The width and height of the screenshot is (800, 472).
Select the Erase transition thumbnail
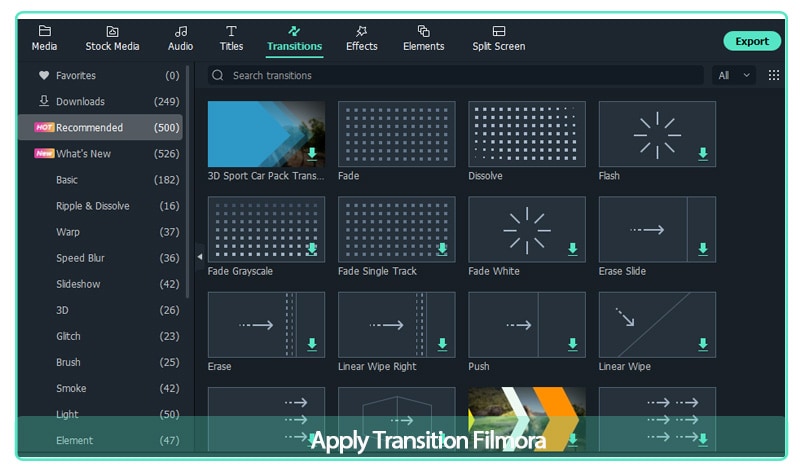(x=266, y=325)
